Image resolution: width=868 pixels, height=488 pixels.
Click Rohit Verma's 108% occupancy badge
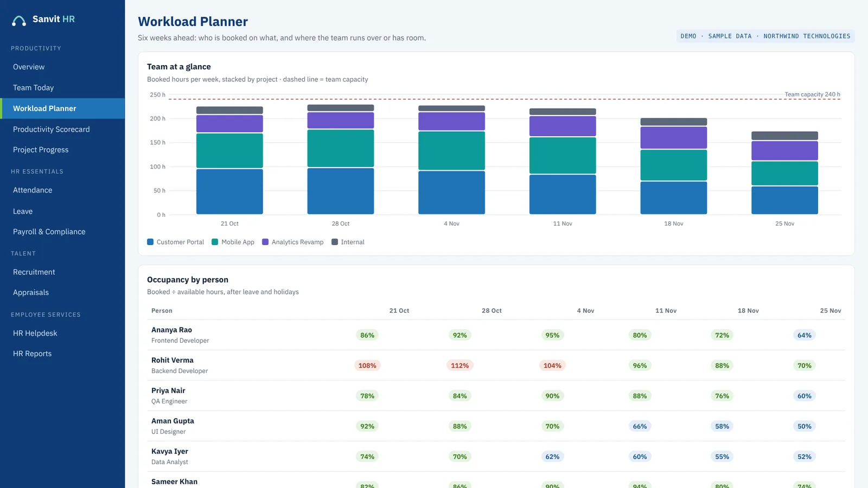(367, 365)
